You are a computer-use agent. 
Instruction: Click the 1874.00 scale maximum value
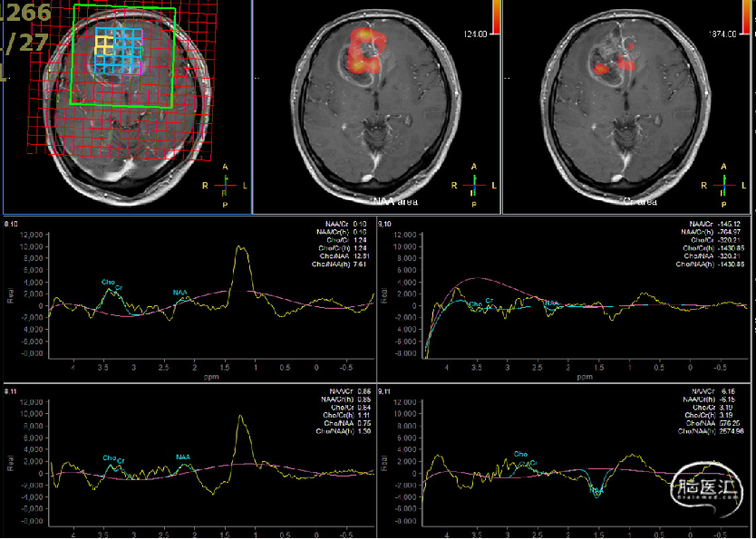point(722,33)
